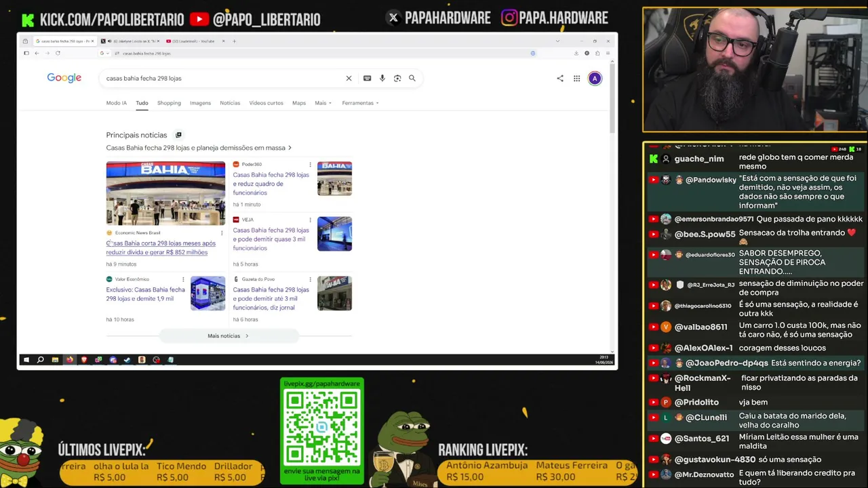Focus the browser address bar
This screenshot has height=488, width=868.
(x=319, y=53)
